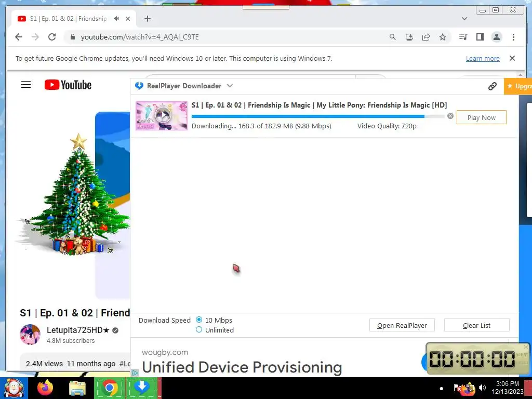532x399 pixels.
Task: Open Chrome three-dot menu
Action: coord(513,37)
